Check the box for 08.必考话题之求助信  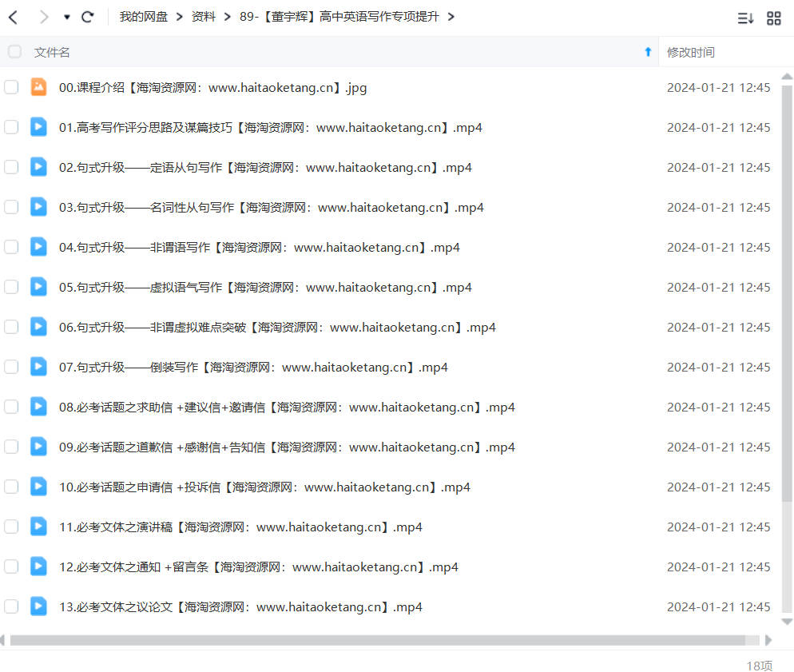(11, 408)
